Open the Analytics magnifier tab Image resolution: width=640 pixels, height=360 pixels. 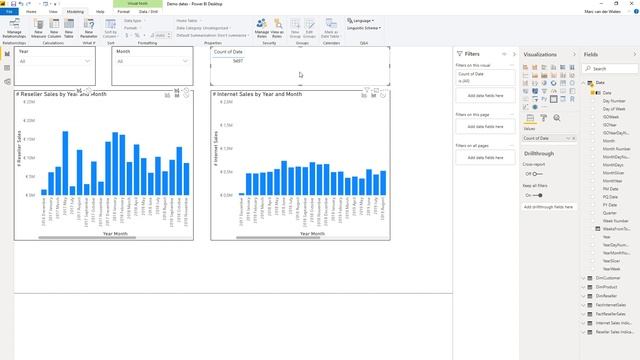[557, 118]
